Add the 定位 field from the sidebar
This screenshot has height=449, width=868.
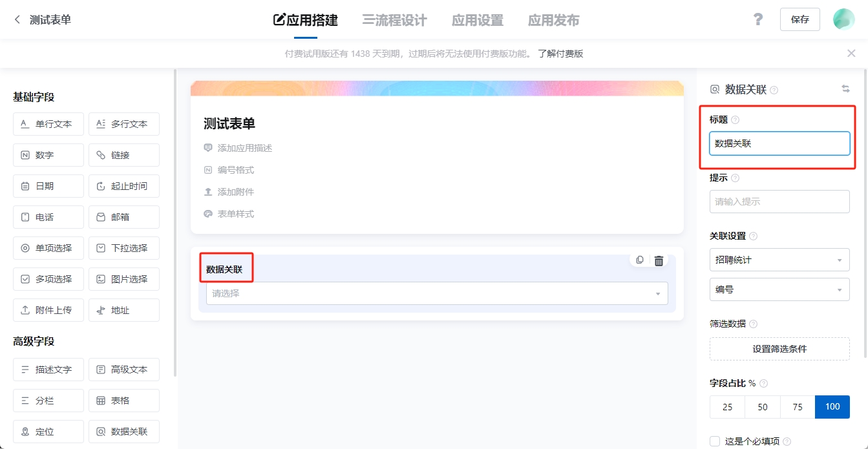pos(48,432)
